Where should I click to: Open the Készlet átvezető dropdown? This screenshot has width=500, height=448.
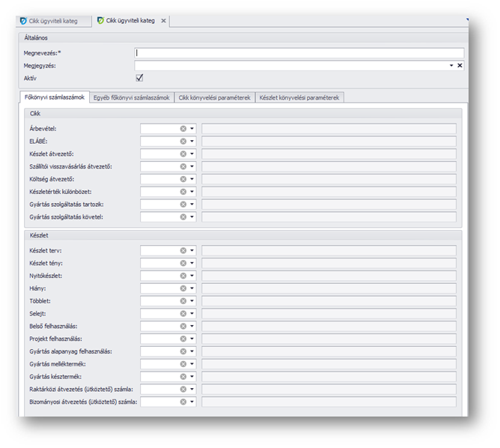[x=192, y=154]
